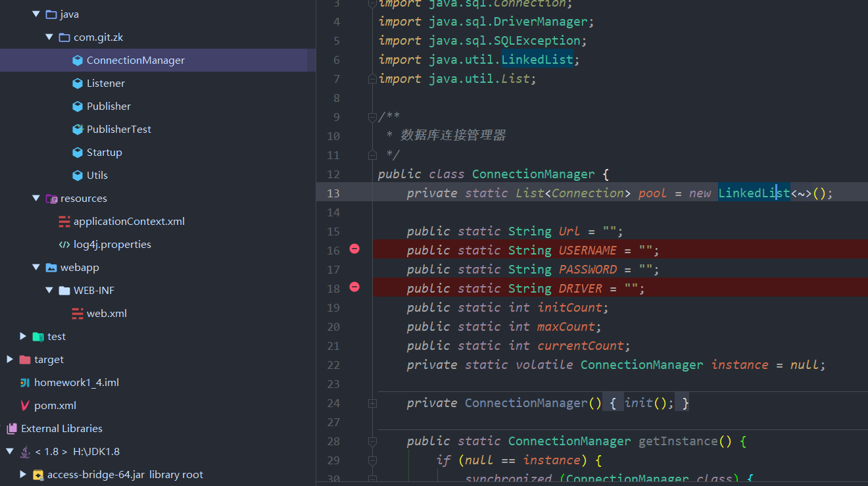Image resolution: width=868 pixels, height=486 pixels.
Task: Collapse the java folder arrow
Action: point(36,14)
